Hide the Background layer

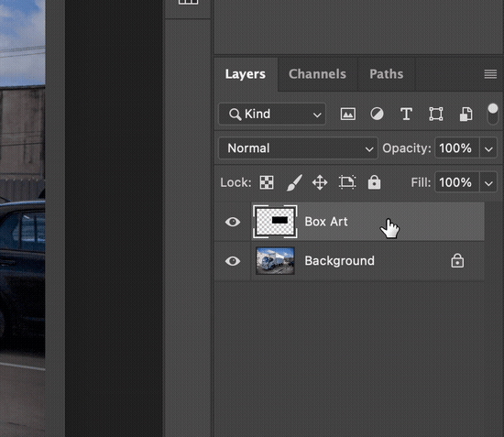coord(233,261)
